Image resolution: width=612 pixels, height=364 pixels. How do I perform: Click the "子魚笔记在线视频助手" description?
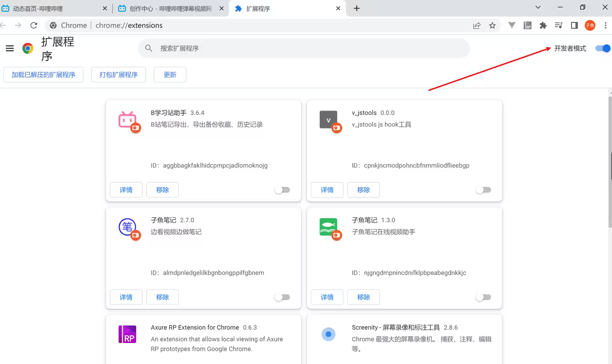[x=383, y=231]
